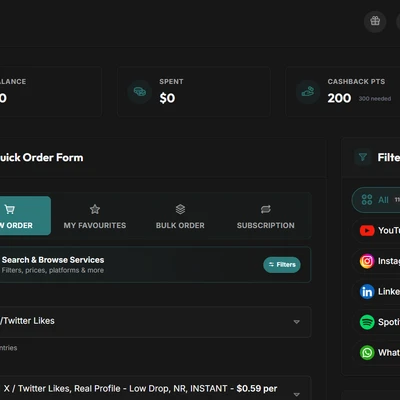
Task: Select the WhatsApp platform filter
Action: (x=376, y=353)
